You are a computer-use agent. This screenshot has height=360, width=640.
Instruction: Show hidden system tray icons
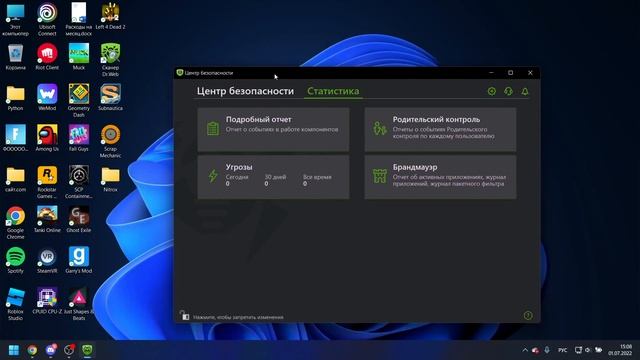(x=525, y=350)
